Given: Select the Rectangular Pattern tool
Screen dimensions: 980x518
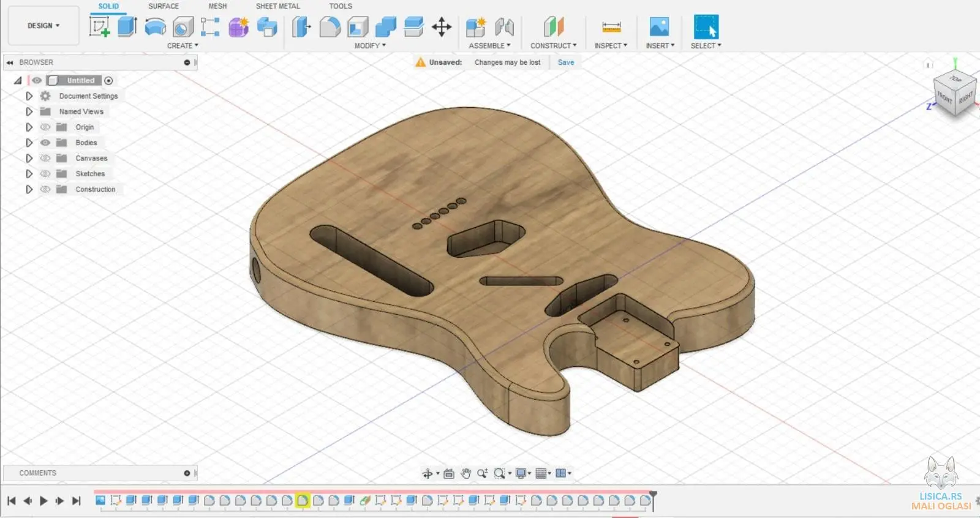Looking at the screenshot, I should [210, 27].
